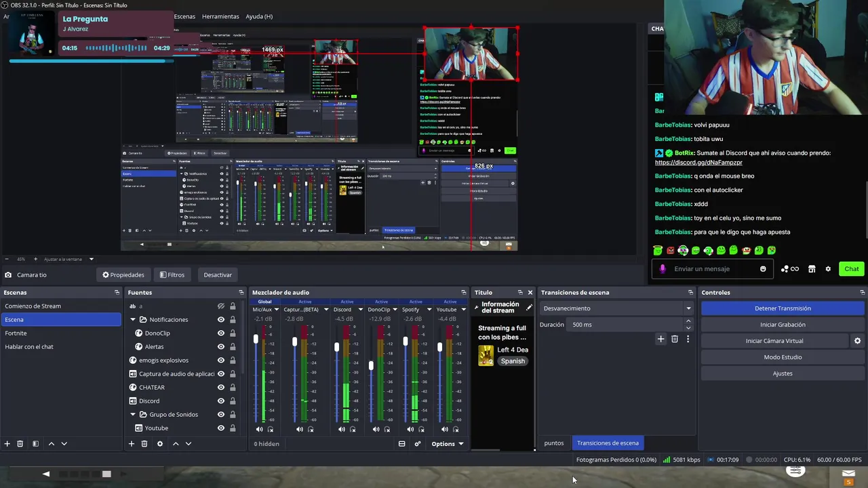Open Mic/Aux channel dropdown arrow
This screenshot has width=868, height=488.
click(x=276, y=310)
